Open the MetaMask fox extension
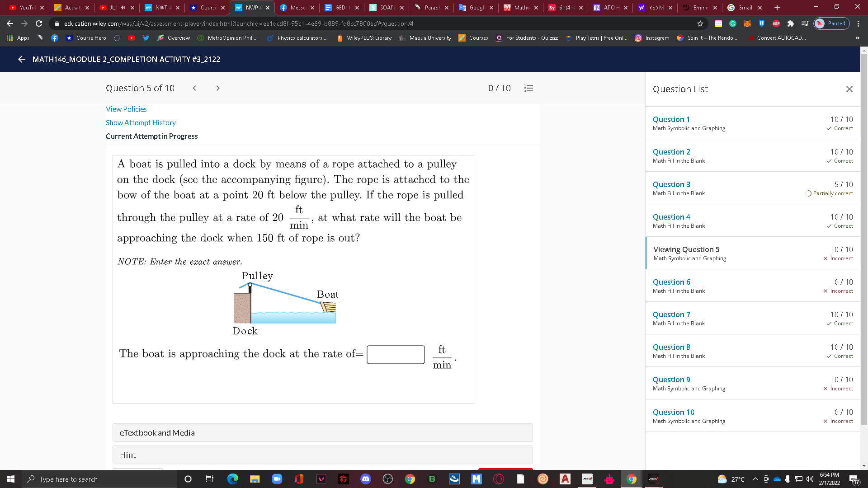Image resolution: width=868 pixels, height=488 pixels. [747, 23]
